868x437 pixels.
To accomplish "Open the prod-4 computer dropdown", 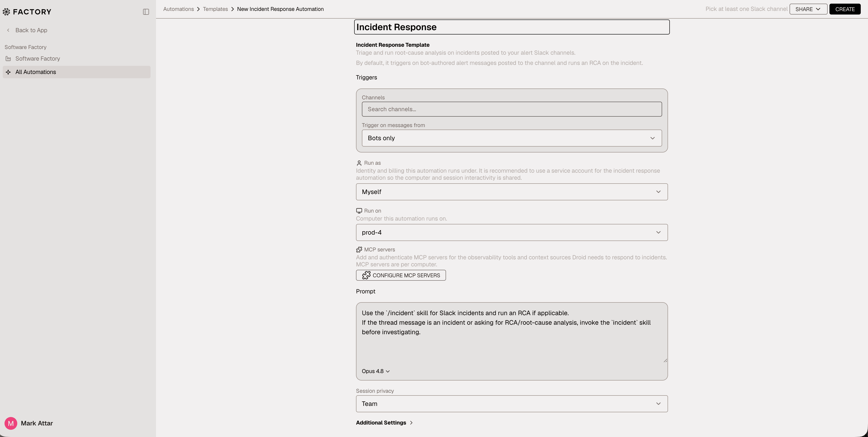I will coord(512,233).
